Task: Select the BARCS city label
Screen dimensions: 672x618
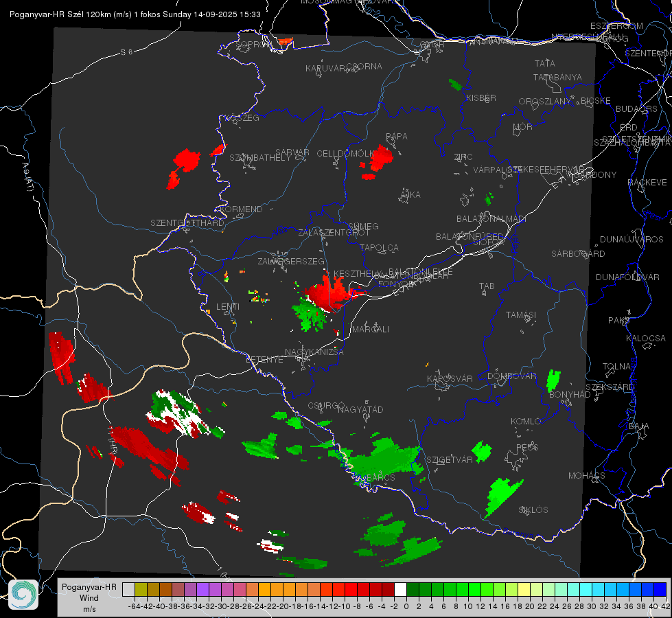Action: [x=381, y=477]
